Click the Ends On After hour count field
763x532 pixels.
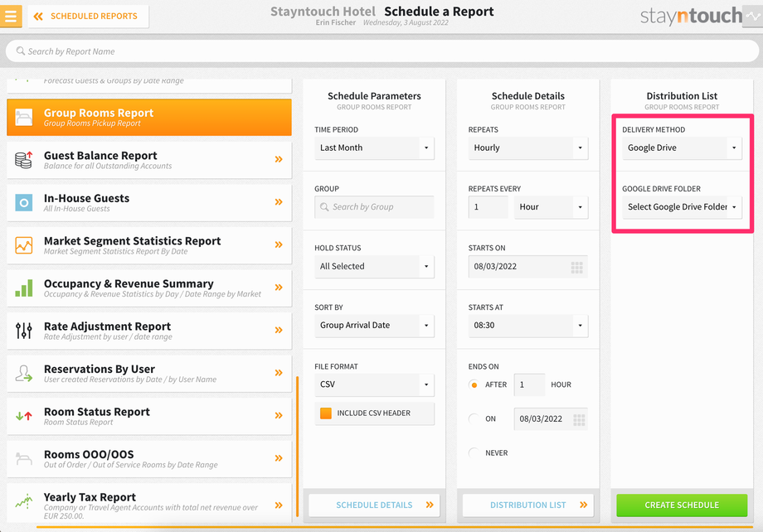(529, 384)
